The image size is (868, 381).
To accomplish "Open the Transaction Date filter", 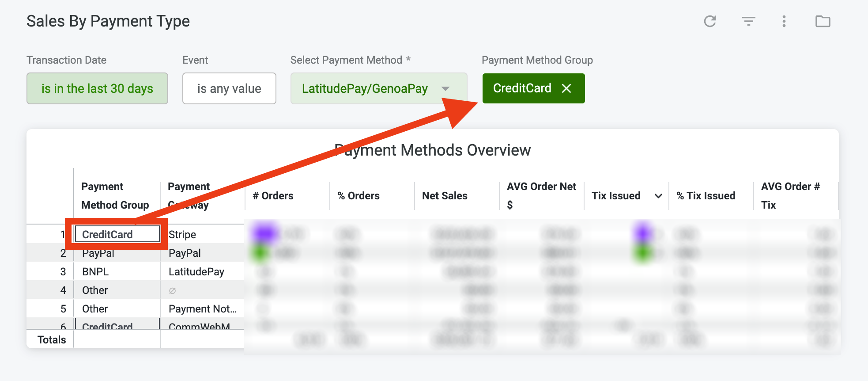I will 97,88.
